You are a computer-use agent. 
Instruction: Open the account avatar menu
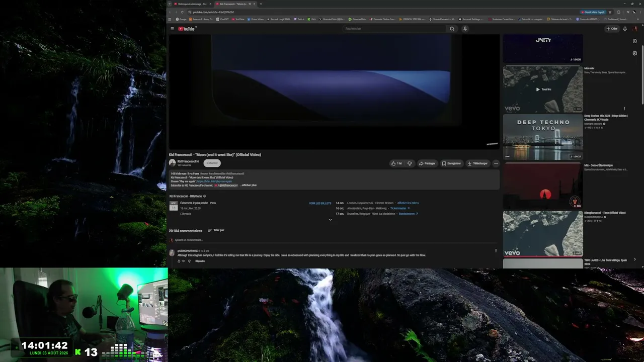point(635,29)
